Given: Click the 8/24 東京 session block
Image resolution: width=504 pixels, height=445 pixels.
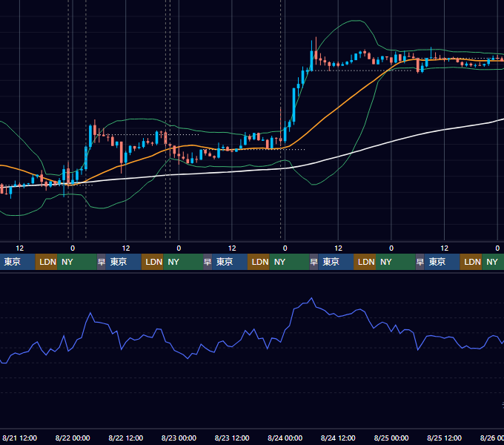Looking at the screenshot, I should 336,262.
